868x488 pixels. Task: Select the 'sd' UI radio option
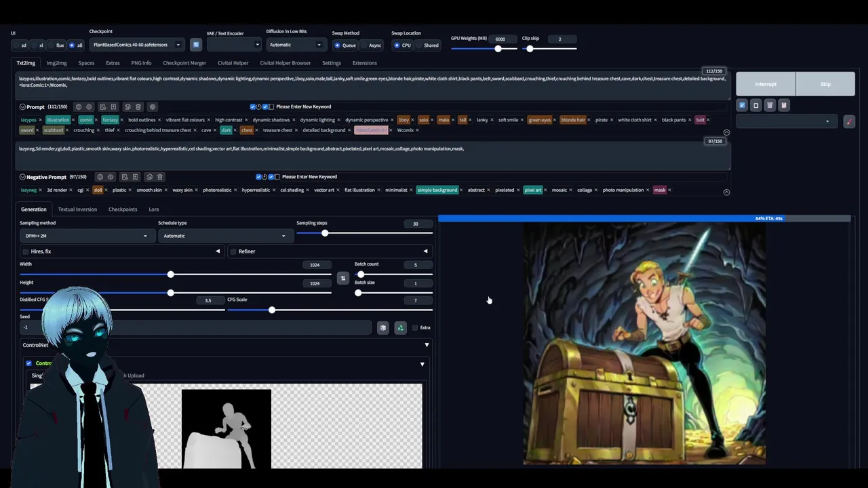[x=20, y=45]
